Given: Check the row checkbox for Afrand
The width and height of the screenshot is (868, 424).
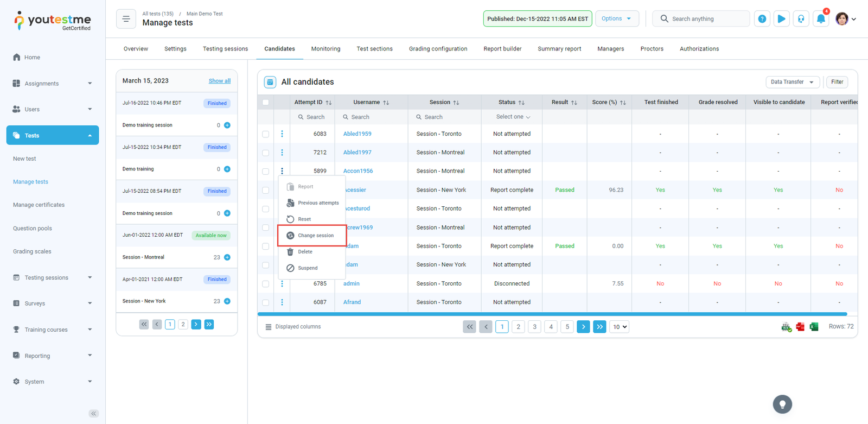Looking at the screenshot, I should click(x=265, y=302).
